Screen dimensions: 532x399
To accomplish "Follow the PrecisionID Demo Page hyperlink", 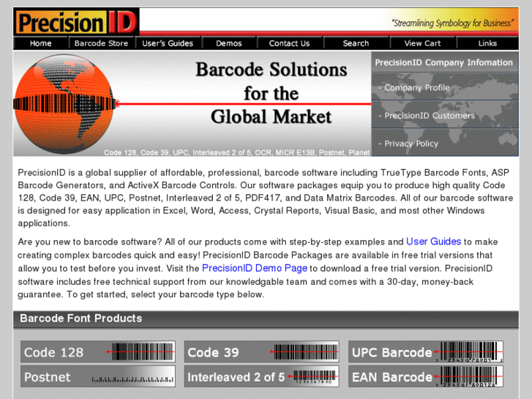I will click(x=255, y=268).
